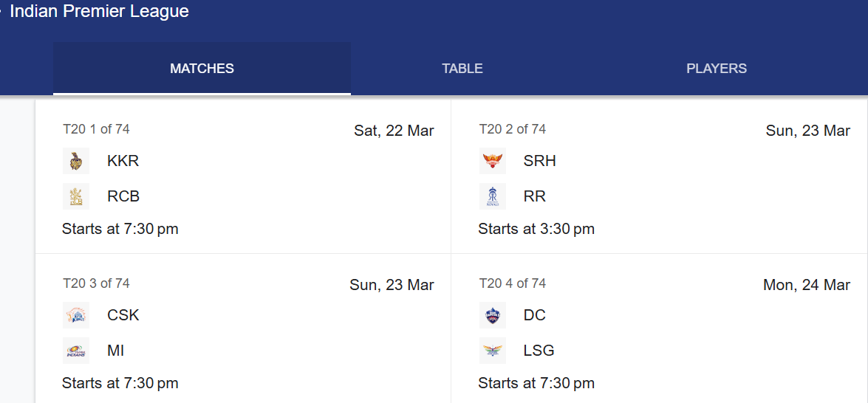Click the Mumbai Indians logo

pyautogui.click(x=76, y=351)
